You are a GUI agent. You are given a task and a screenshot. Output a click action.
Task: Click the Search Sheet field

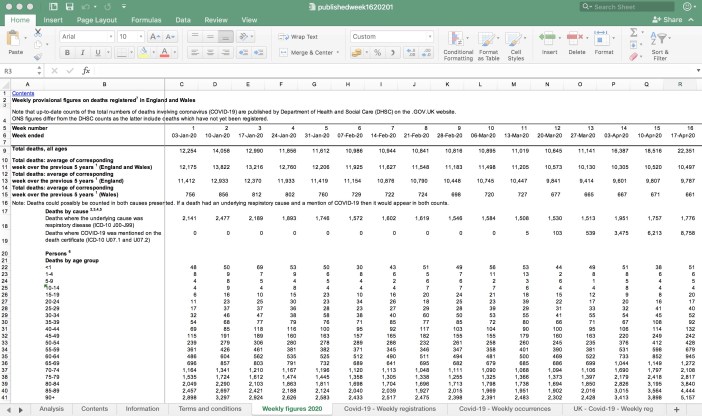pyautogui.click(x=627, y=7)
